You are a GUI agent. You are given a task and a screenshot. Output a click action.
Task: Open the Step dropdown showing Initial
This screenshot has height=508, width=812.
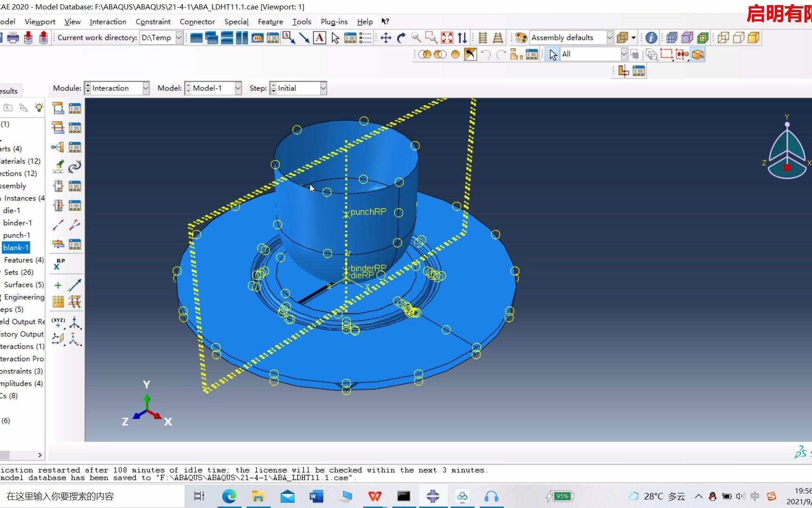(x=322, y=88)
